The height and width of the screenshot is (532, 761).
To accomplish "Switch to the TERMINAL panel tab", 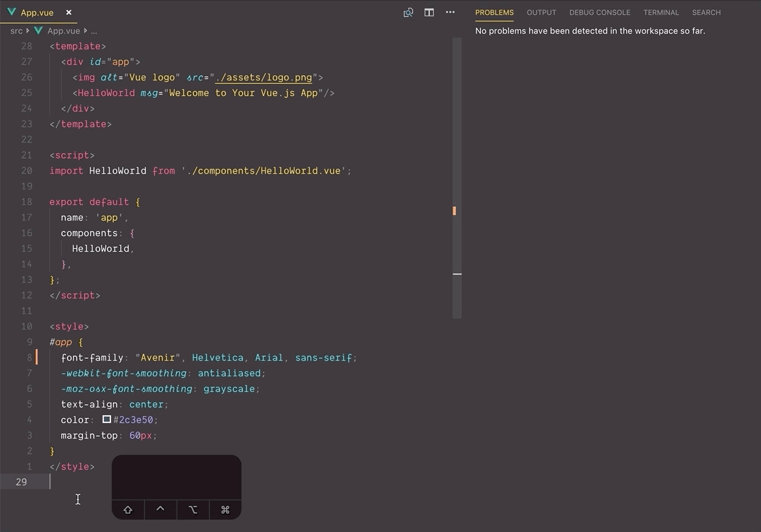I will click(x=661, y=12).
